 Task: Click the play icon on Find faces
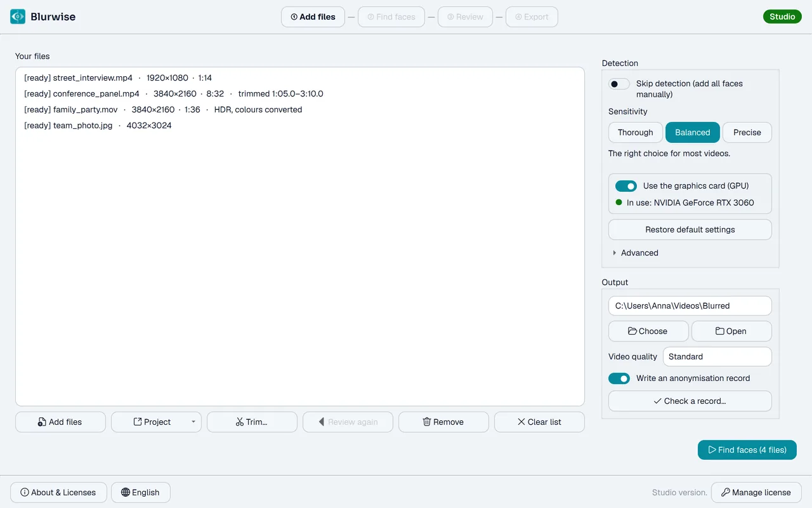(712, 450)
